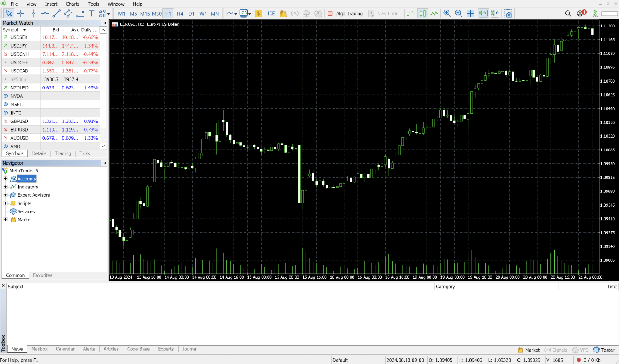Switch chart to MN timeframe

coord(215,14)
